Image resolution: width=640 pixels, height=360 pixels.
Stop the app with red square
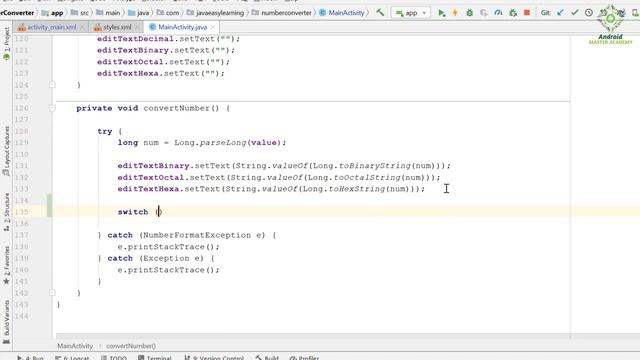coord(527,13)
